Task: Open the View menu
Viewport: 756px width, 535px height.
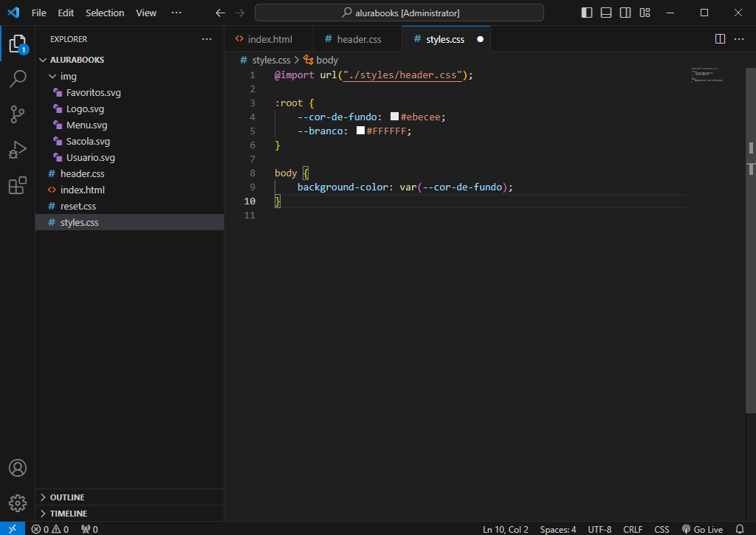Action: 146,13
